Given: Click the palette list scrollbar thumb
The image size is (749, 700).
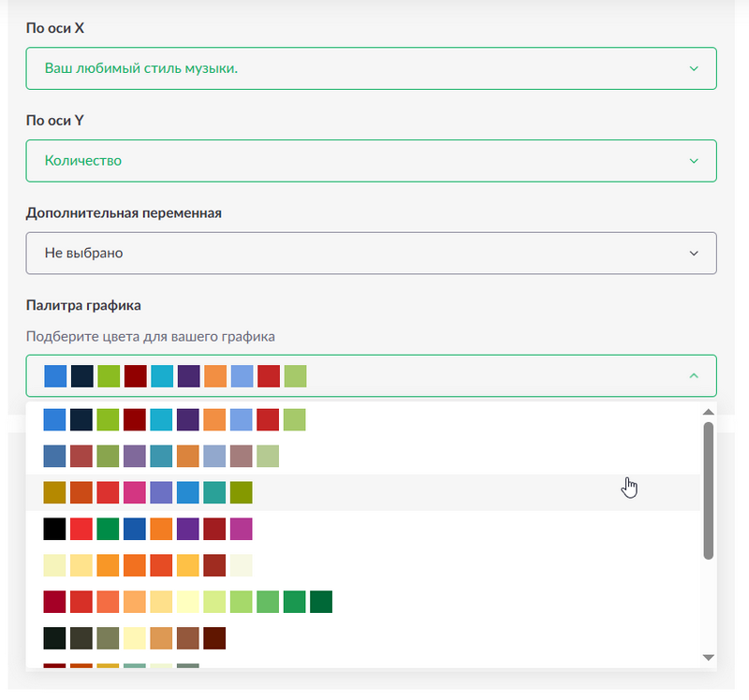Looking at the screenshot, I should click(709, 491).
